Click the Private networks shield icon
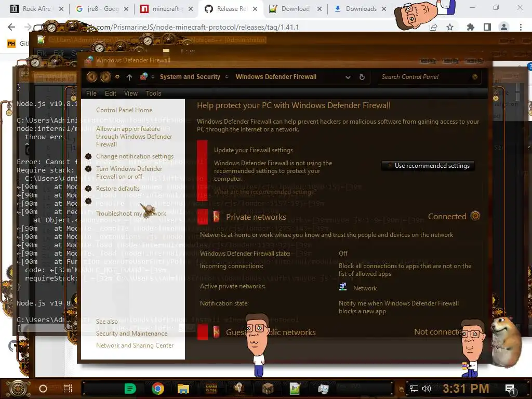 pyautogui.click(x=216, y=217)
